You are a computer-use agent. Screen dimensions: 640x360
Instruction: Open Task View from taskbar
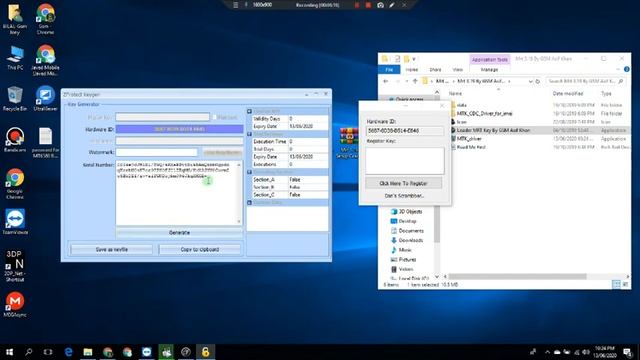[48, 352]
